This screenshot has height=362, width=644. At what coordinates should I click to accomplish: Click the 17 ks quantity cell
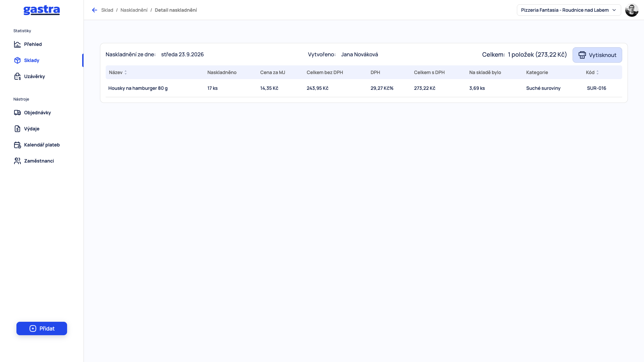(212, 88)
